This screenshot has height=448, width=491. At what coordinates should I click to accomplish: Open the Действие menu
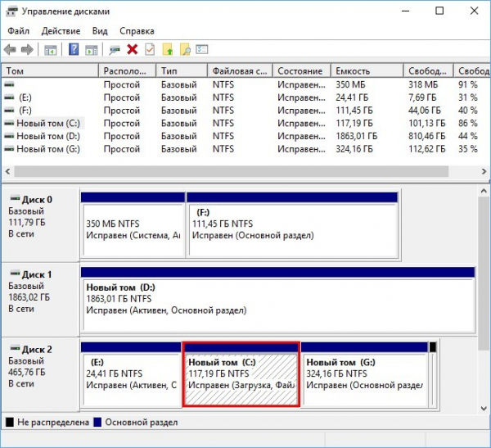pos(61,31)
